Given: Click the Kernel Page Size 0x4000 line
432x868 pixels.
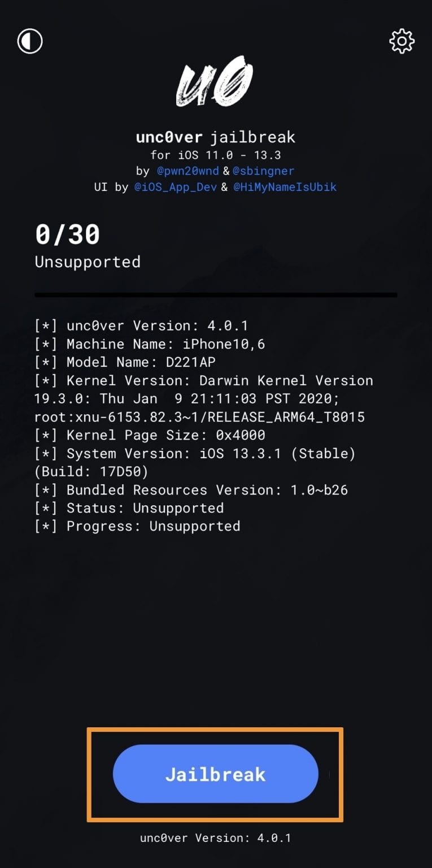Looking at the screenshot, I should click(150, 435).
